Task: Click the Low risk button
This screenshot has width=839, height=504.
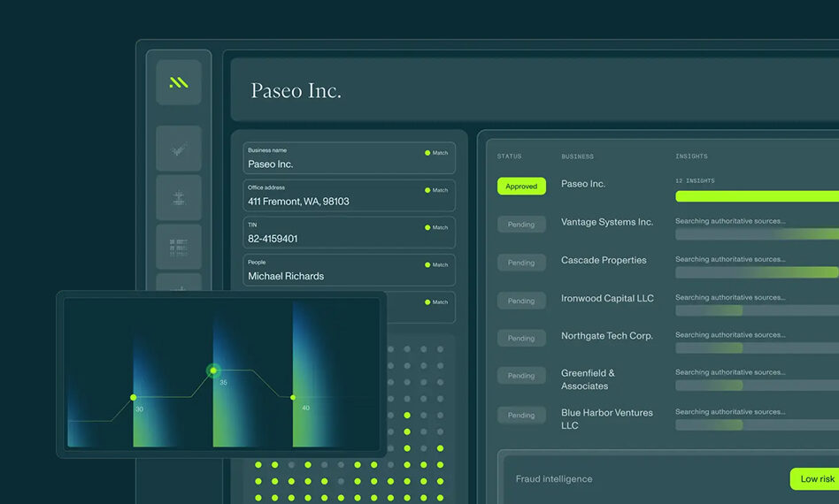Action: [815, 479]
